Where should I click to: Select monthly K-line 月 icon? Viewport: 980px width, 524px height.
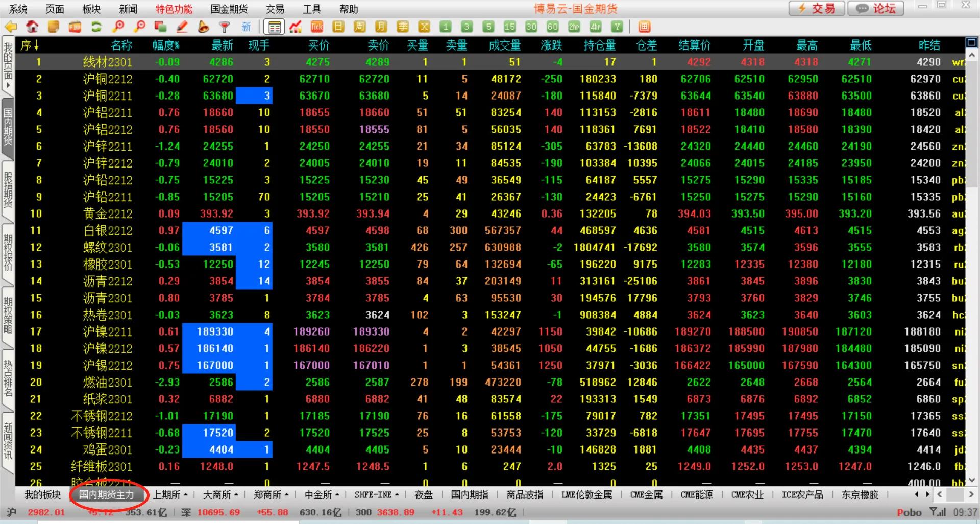coord(381,27)
